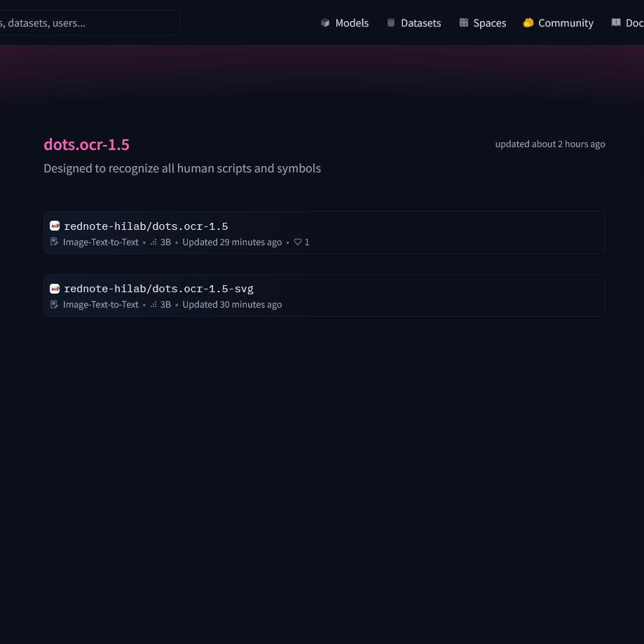Click the Datasets database icon
Viewport: 644px width, 644px height.
pyautogui.click(x=391, y=22)
